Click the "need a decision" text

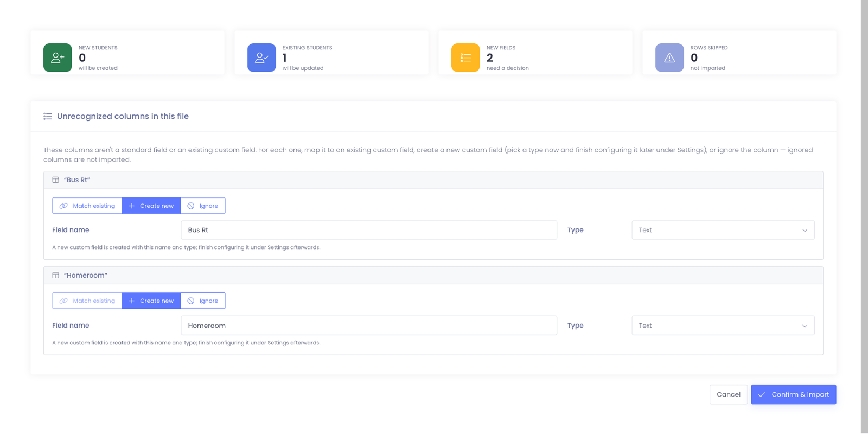[x=507, y=68]
